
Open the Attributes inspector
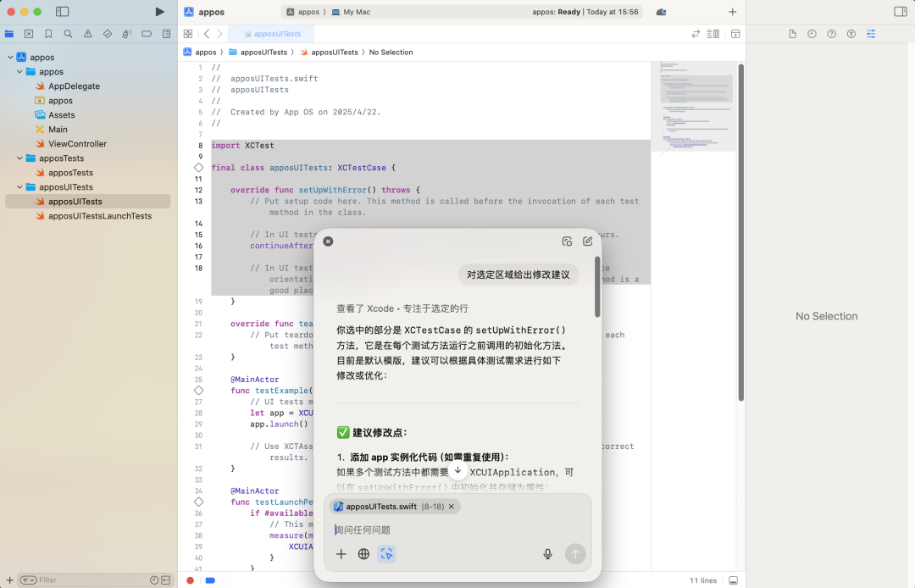click(871, 34)
